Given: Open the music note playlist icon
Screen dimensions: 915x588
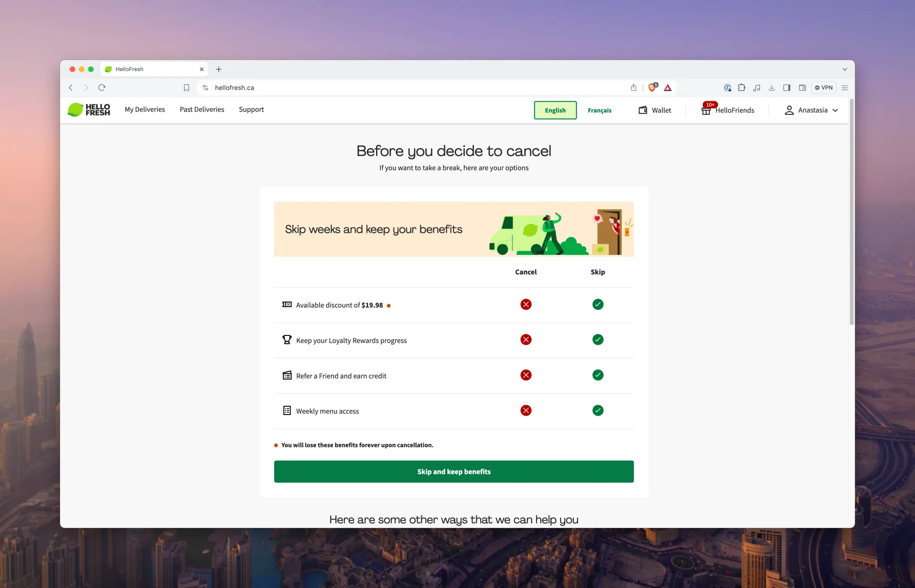Looking at the screenshot, I should [757, 87].
